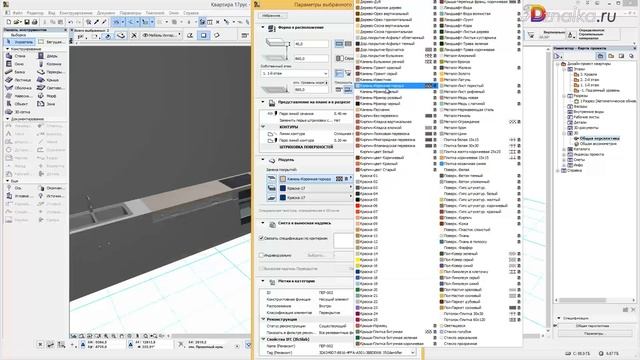The height and width of the screenshot is (360, 640).
Task: Collapse 'Конструирование' toolbox group
Action: click(7, 49)
